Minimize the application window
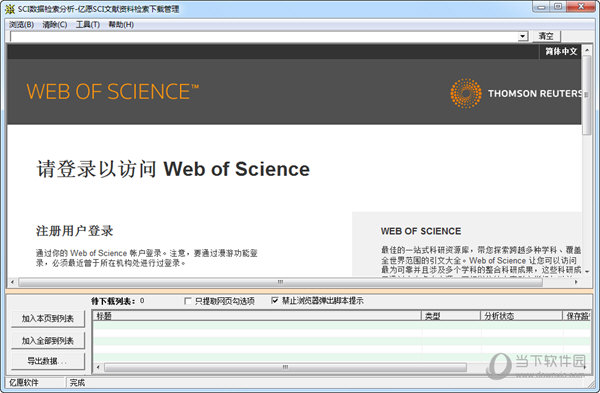The image size is (600, 393). click(x=541, y=7)
